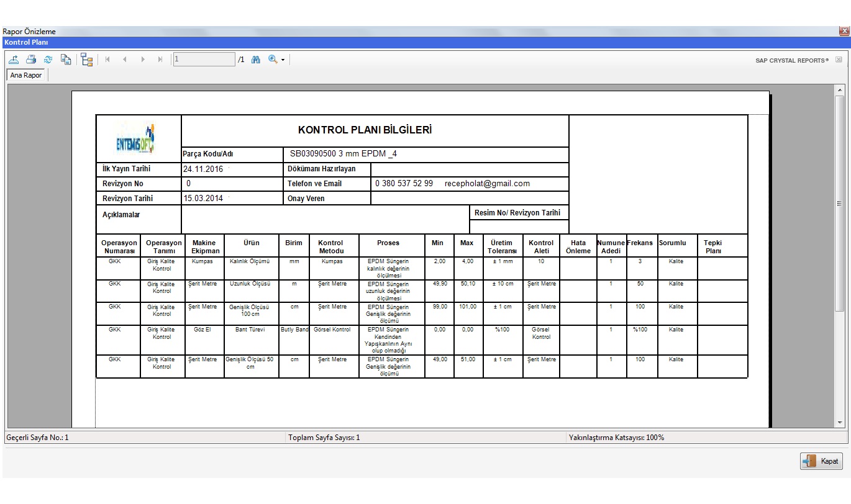The width and height of the screenshot is (851, 504).
Task: Toggle the group tree panel icon
Action: pyautogui.click(x=86, y=60)
